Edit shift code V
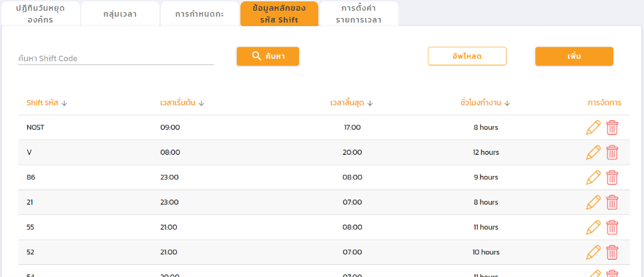 coord(593,152)
